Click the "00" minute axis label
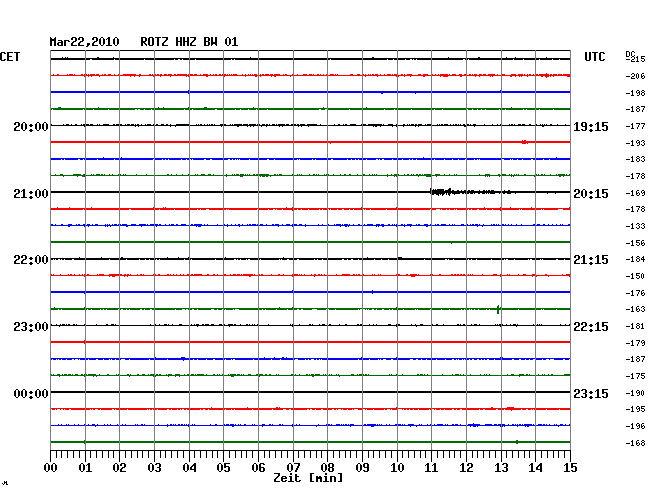The height and width of the screenshot is (494, 650). click(51, 468)
